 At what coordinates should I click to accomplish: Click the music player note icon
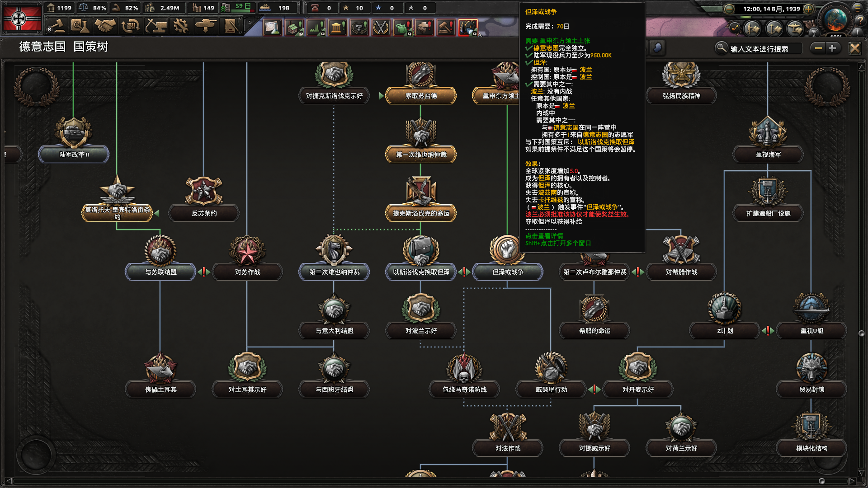point(734,28)
